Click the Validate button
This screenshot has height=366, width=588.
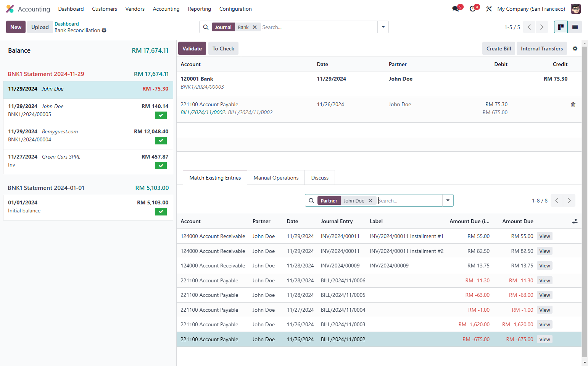(192, 49)
